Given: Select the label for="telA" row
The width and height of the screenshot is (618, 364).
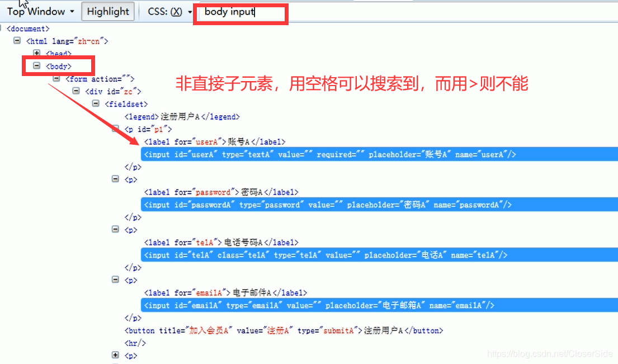Looking at the screenshot, I should (221, 243).
